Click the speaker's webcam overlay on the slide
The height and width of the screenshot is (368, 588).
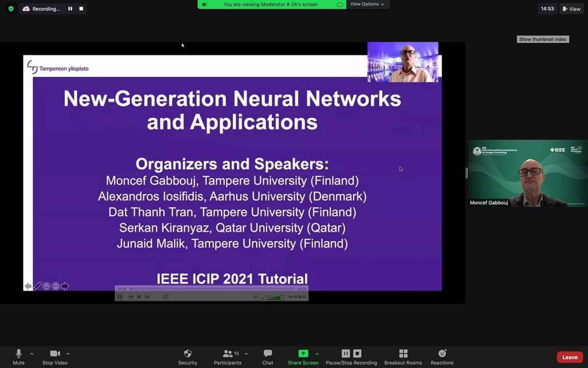pos(403,62)
